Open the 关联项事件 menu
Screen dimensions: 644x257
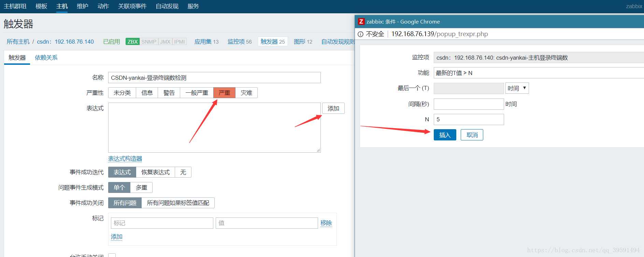(x=132, y=6)
